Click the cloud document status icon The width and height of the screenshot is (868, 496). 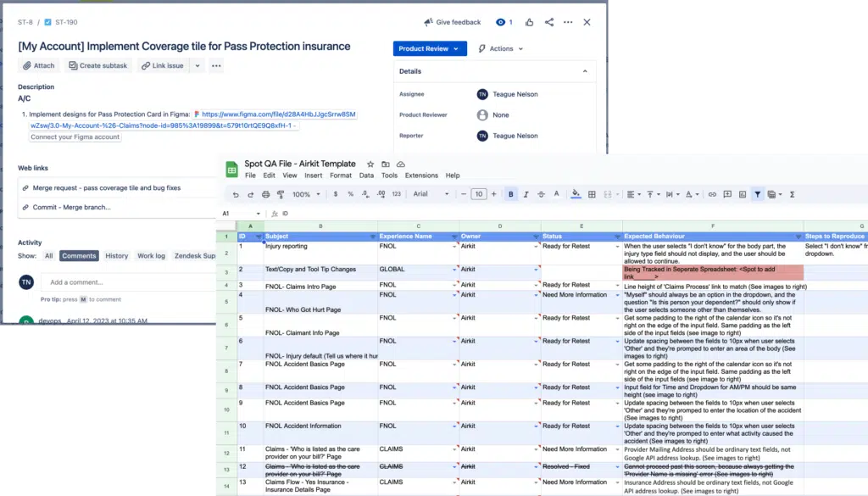[401, 164]
